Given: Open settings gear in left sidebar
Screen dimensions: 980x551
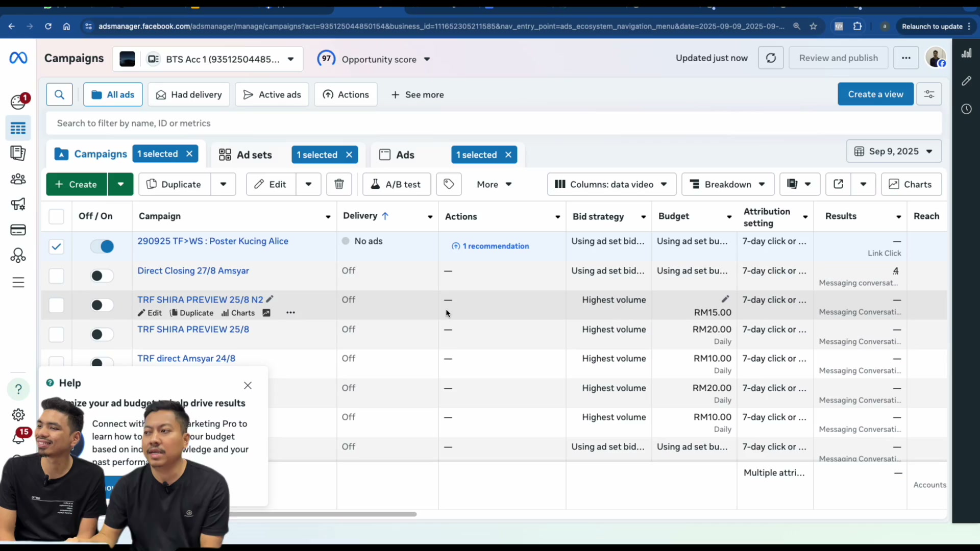Looking at the screenshot, I should 18,415.
